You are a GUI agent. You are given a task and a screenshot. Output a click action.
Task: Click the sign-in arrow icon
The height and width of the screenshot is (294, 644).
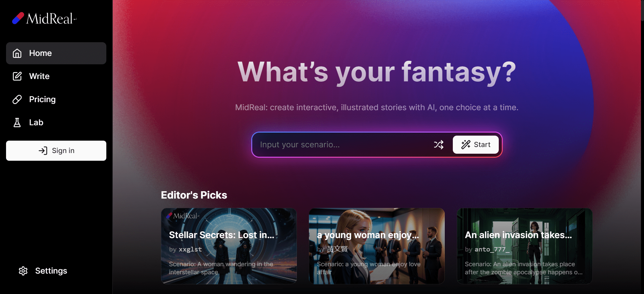coord(43,151)
